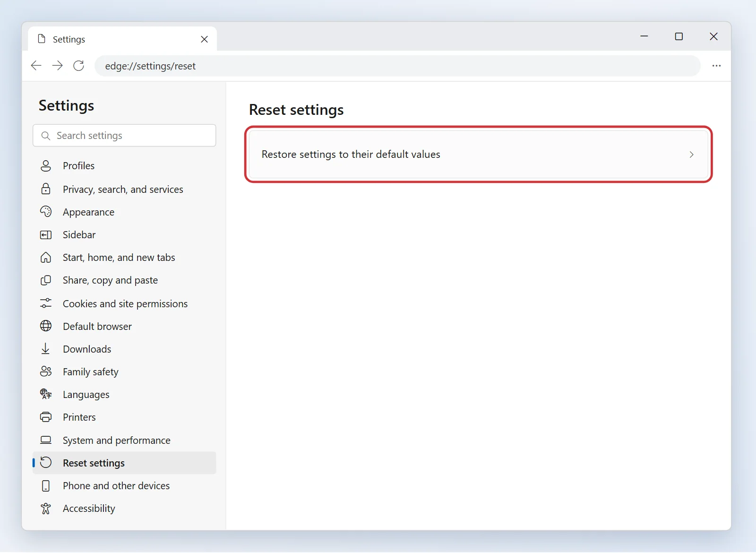
Task: Click the Languages label
Action: tap(86, 395)
